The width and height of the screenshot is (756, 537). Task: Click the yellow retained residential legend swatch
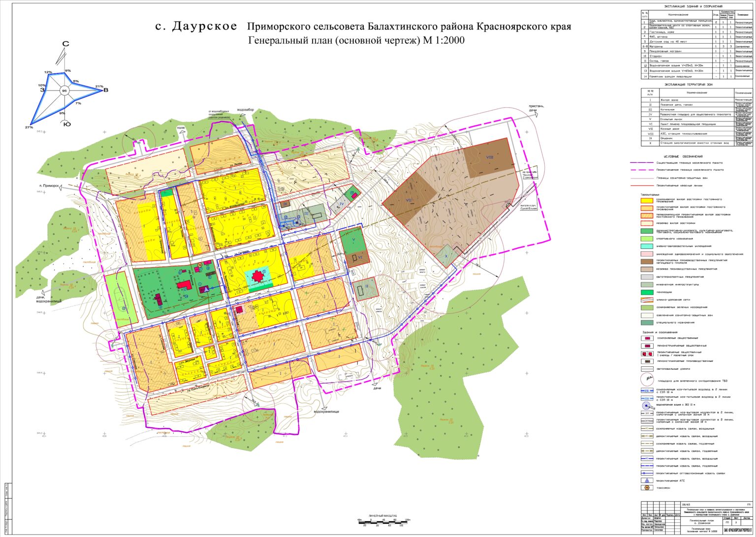pos(647,201)
